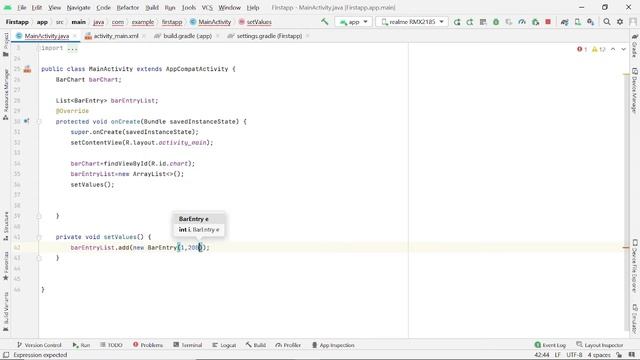Go to previous highlighted error arrow
The image size is (640, 360).
point(613,49)
